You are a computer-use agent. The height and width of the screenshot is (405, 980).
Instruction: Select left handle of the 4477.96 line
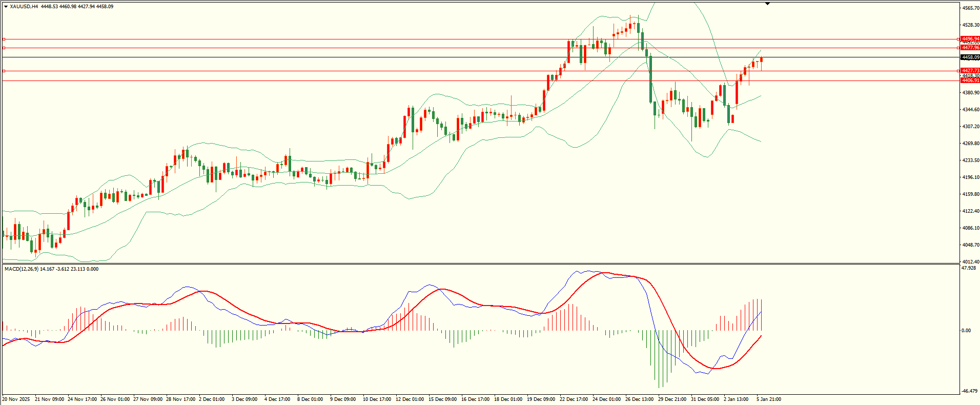pyautogui.click(x=4, y=48)
